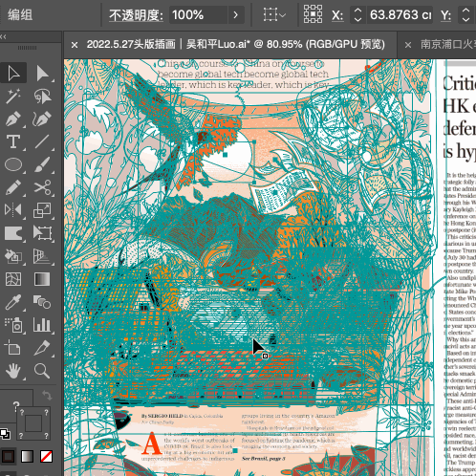
Task: Apply solid Color mode swatch
Action: click(x=9, y=456)
